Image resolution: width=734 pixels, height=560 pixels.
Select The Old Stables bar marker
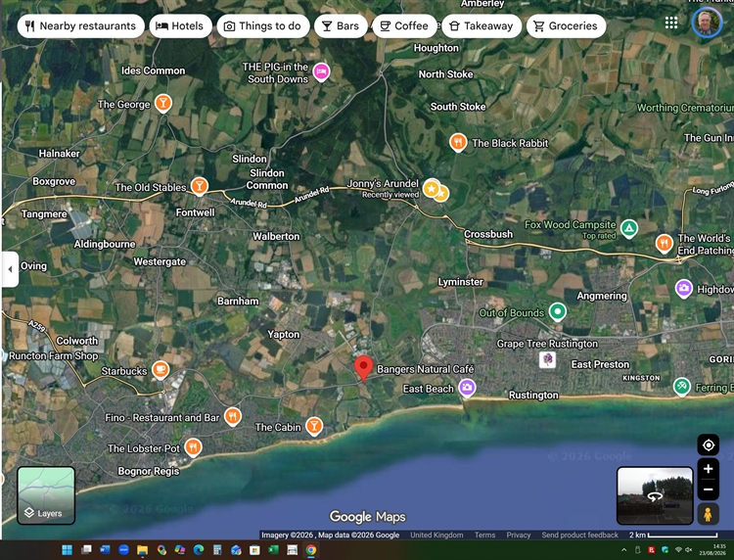click(x=199, y=186)
